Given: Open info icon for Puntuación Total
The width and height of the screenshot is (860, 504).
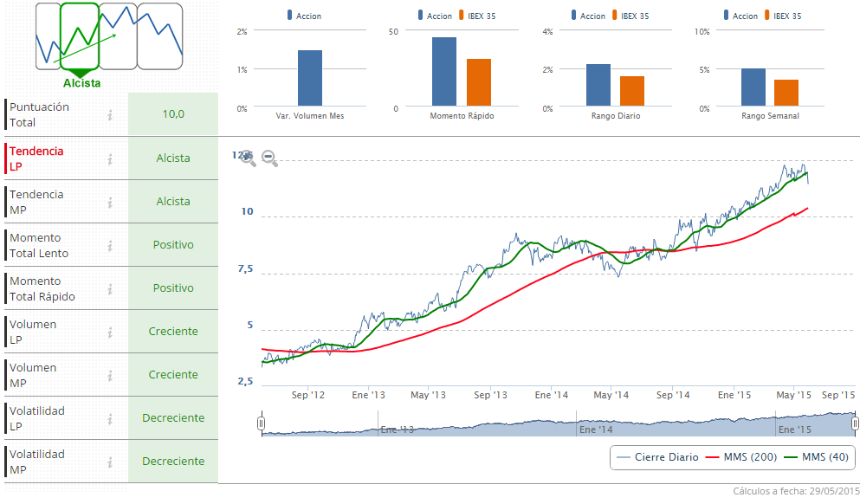Looking at the screenshot, I should pyautogui.click(x=110, y=114).
